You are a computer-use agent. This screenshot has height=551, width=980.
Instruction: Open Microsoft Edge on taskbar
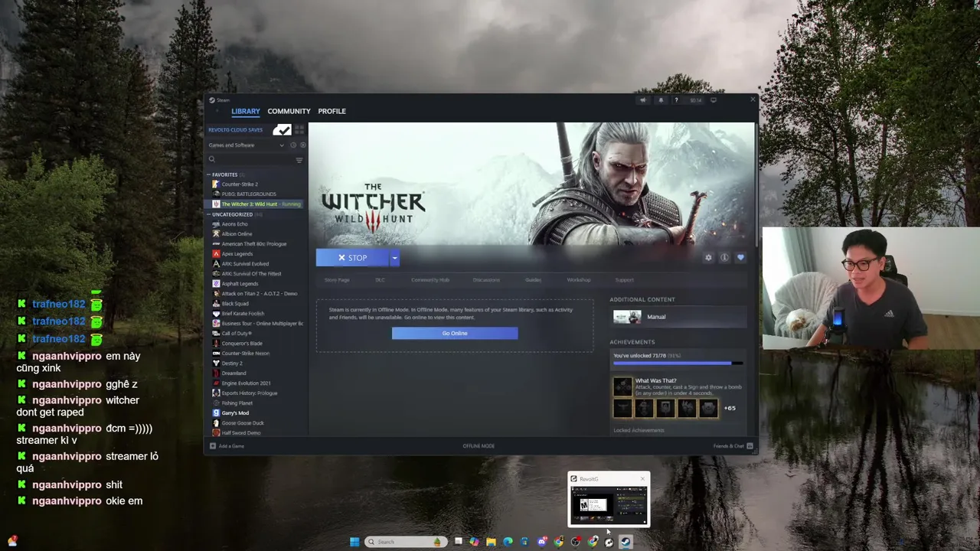(x=508, y=542)
